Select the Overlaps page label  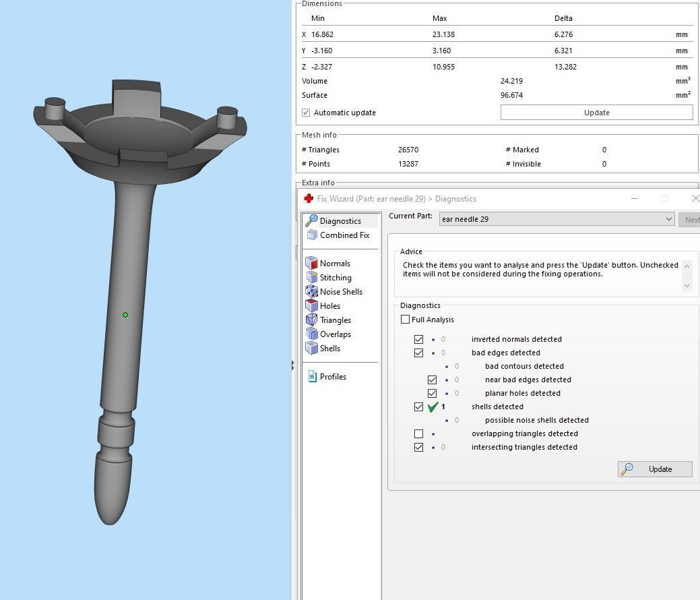(336, 334)
